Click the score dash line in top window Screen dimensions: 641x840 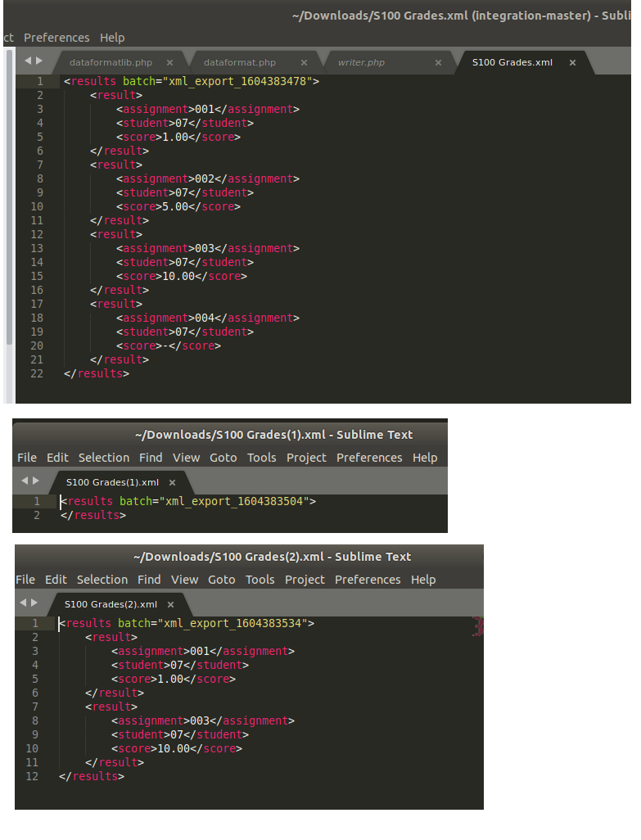(169, 346)
